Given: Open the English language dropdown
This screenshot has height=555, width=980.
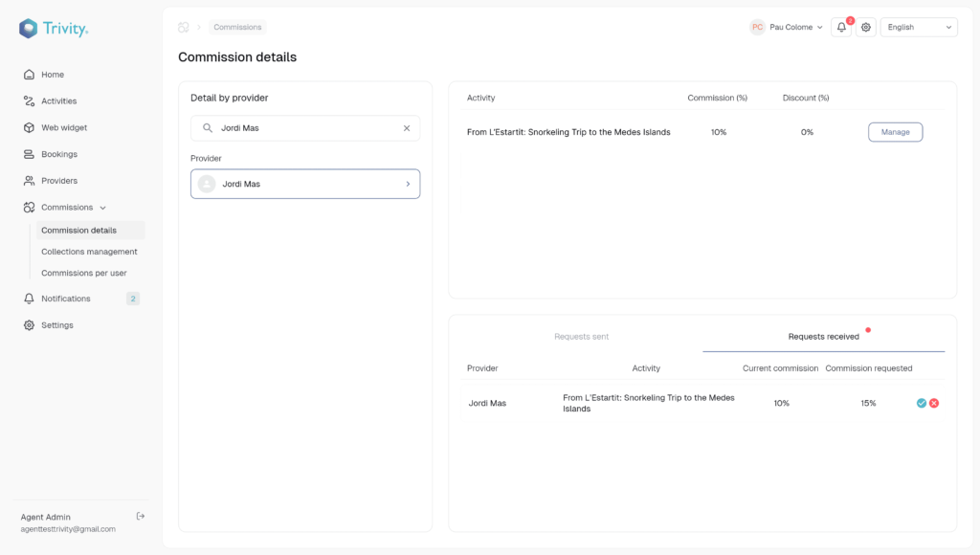Looking at the screenshot, I should (x=919, y=27).
